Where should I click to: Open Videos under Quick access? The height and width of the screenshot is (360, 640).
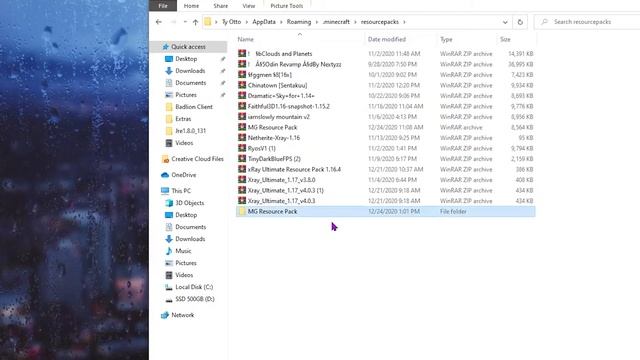click(x=184, y=143)
